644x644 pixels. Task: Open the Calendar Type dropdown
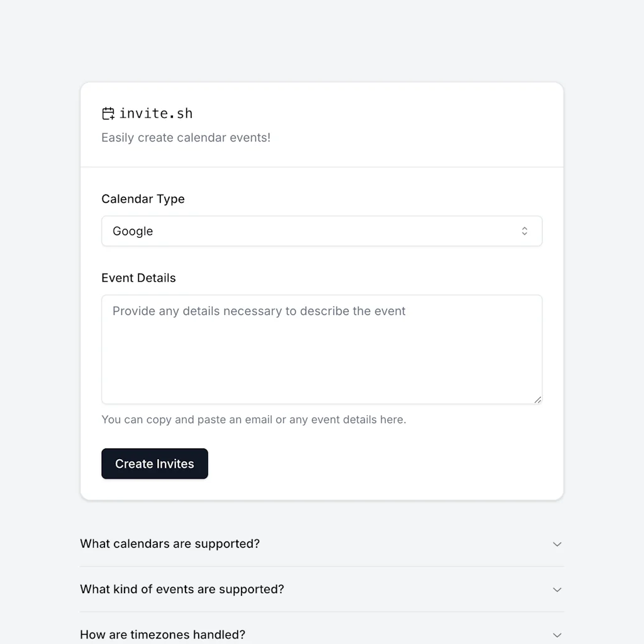(x=322, y=231)
